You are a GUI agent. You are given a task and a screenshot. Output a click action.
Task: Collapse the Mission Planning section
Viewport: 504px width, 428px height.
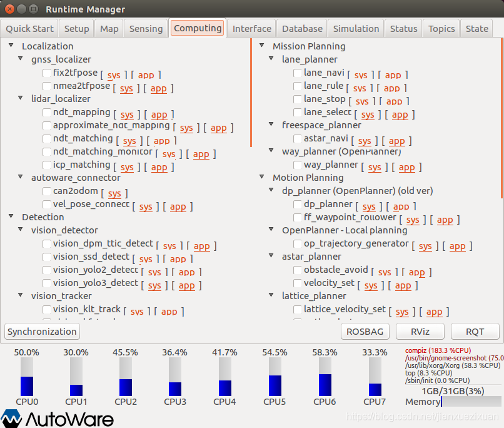263,46
